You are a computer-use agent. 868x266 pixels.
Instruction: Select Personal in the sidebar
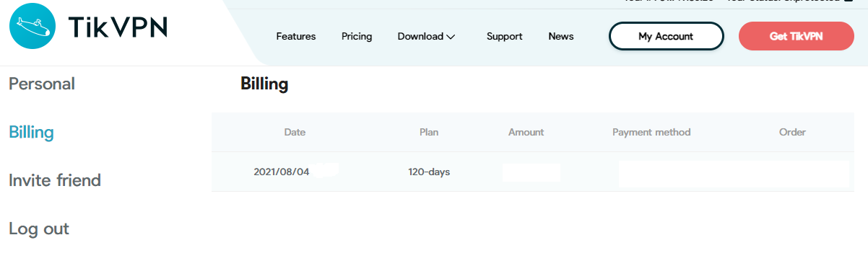pyautogui.click(x=42, y=84)
